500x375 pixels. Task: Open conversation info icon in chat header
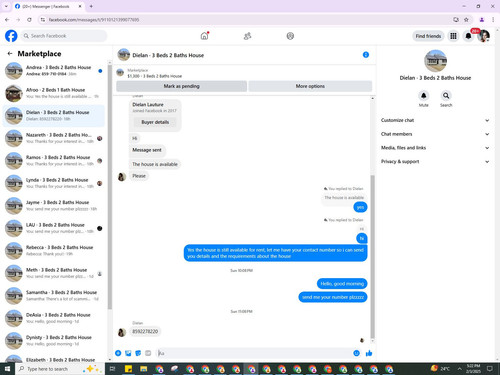point(366,55)
